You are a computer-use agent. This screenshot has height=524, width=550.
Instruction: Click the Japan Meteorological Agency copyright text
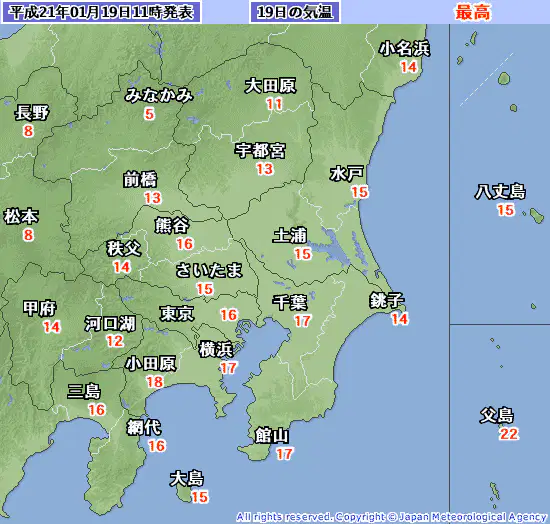391,517
